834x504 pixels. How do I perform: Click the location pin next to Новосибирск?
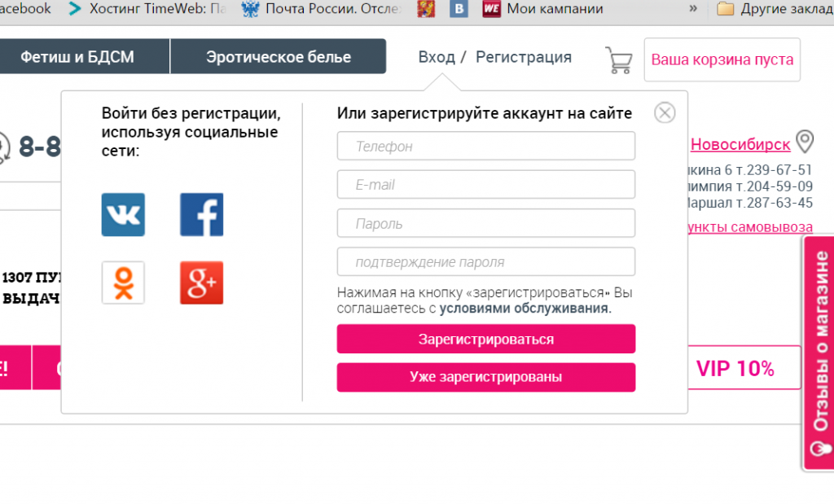coord(805,143)
